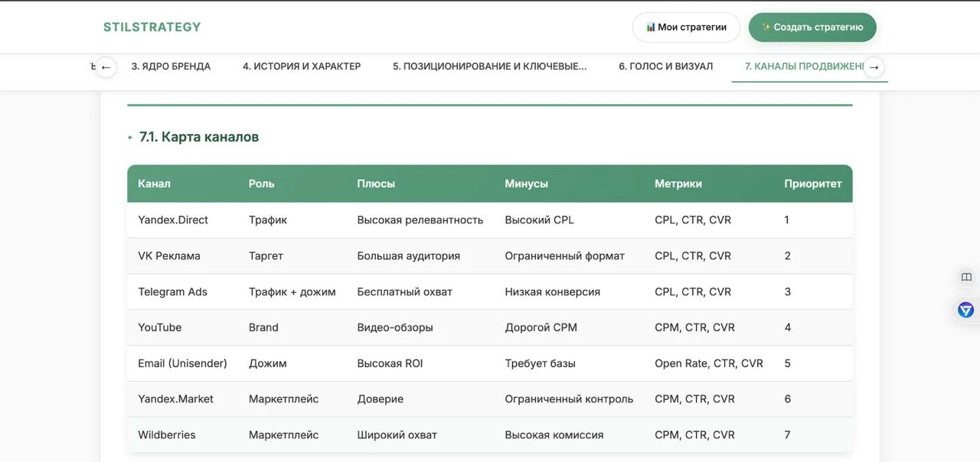980x462 pixels.
Task: Open Мои стратегии page
Action: [686, 27]
